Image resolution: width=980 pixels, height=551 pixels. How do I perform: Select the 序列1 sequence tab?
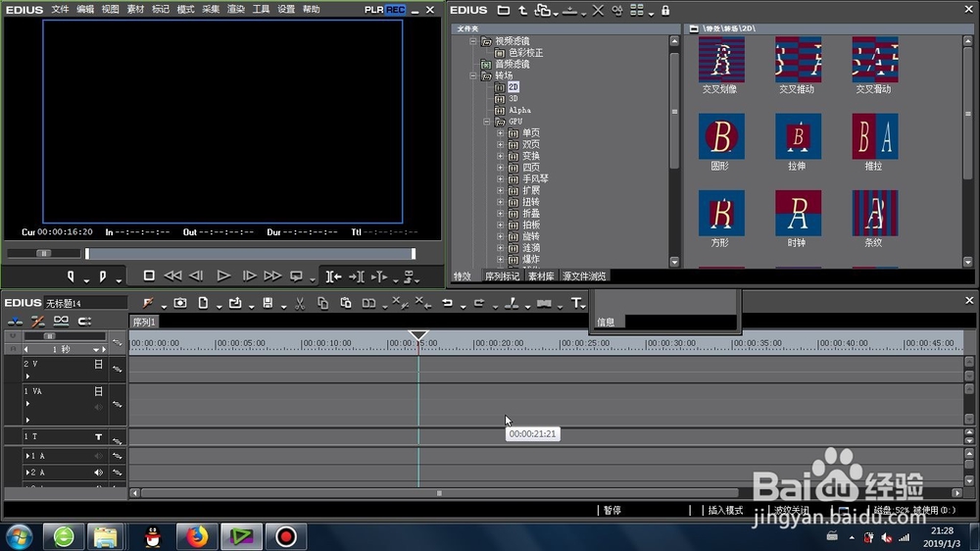[x=144, y=323]
